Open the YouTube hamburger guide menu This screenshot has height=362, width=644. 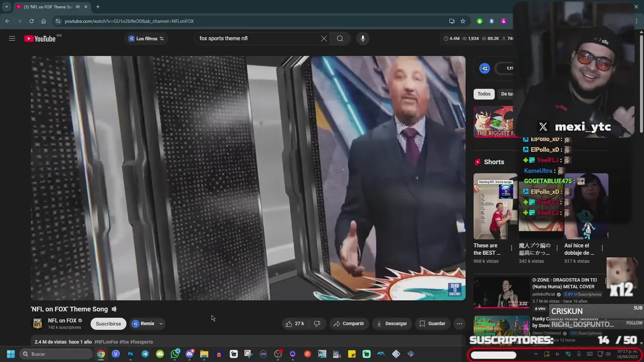(x=12, y=38)
